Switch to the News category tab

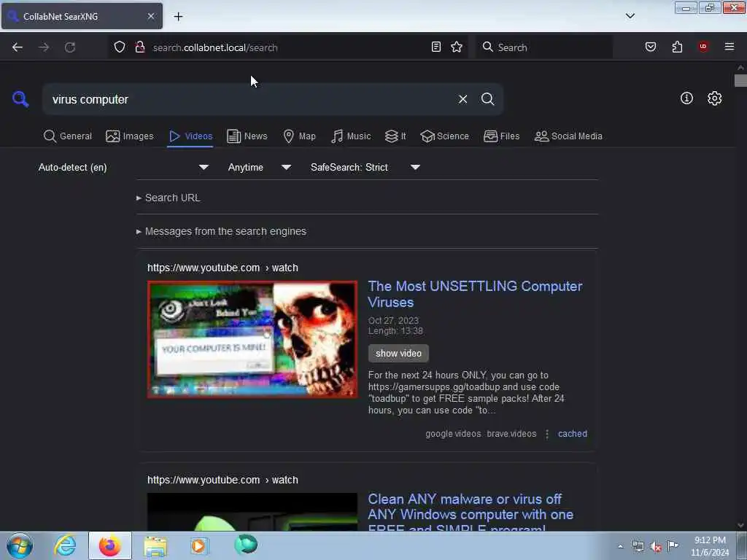coord(247,136)
